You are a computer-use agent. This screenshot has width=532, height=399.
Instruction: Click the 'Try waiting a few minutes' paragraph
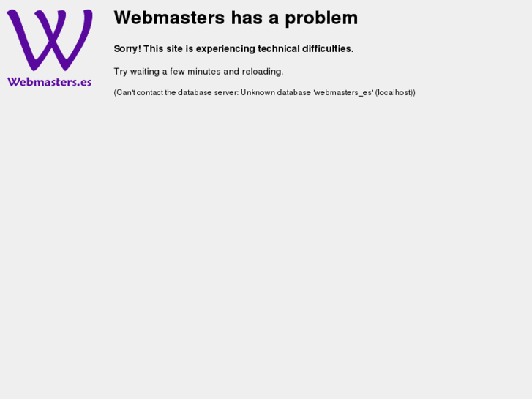coord(198,72)
